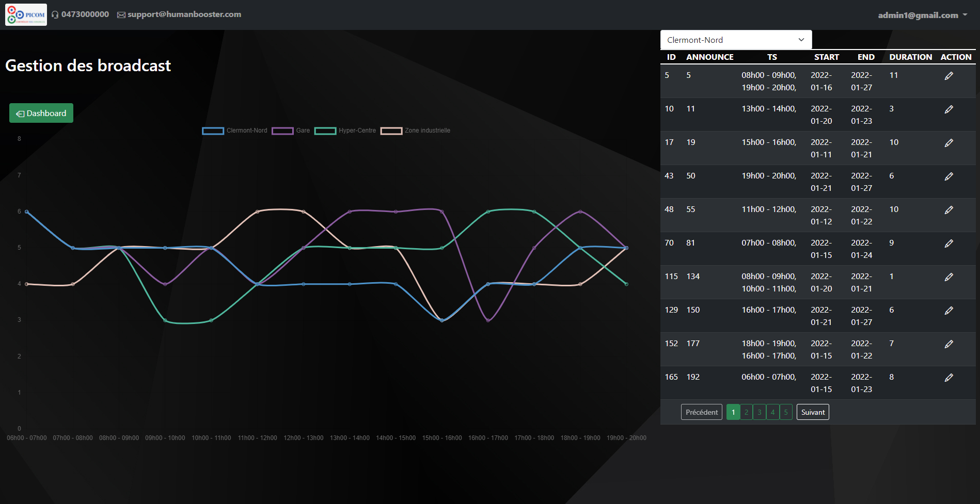Jump to pagination page 5
The height and width of the screenshot is (504, 980).
click(786, 412)
